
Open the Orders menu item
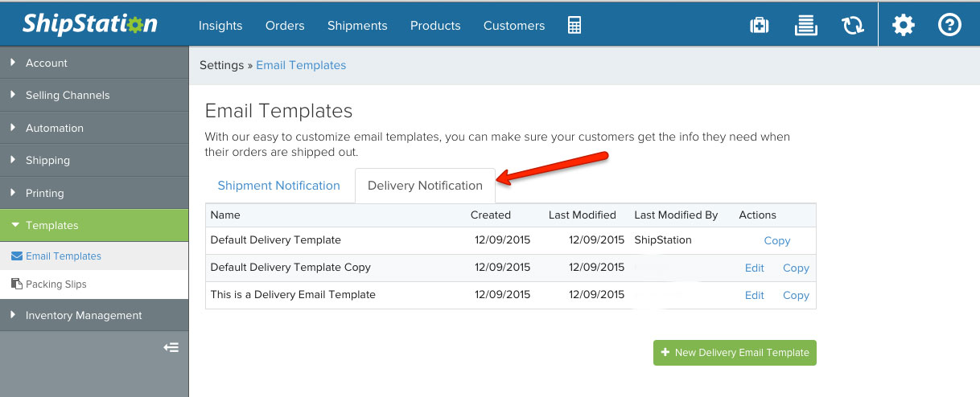(285, 26)
